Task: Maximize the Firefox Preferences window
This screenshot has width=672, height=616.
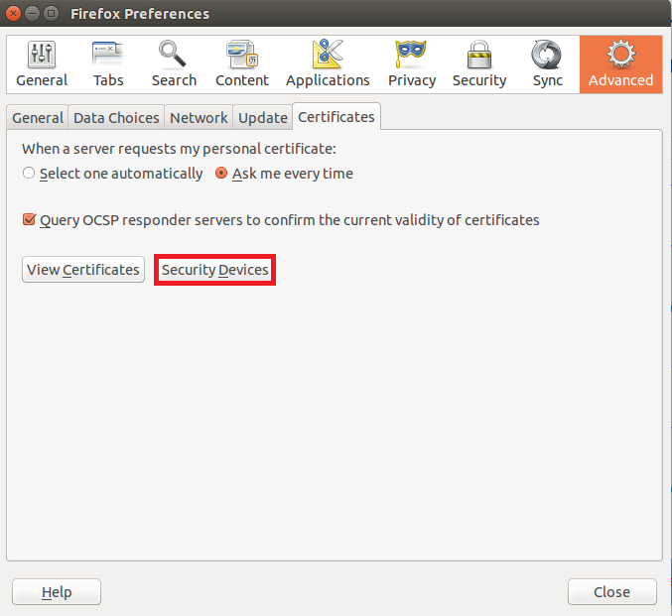Action: (x=51, y=14)
